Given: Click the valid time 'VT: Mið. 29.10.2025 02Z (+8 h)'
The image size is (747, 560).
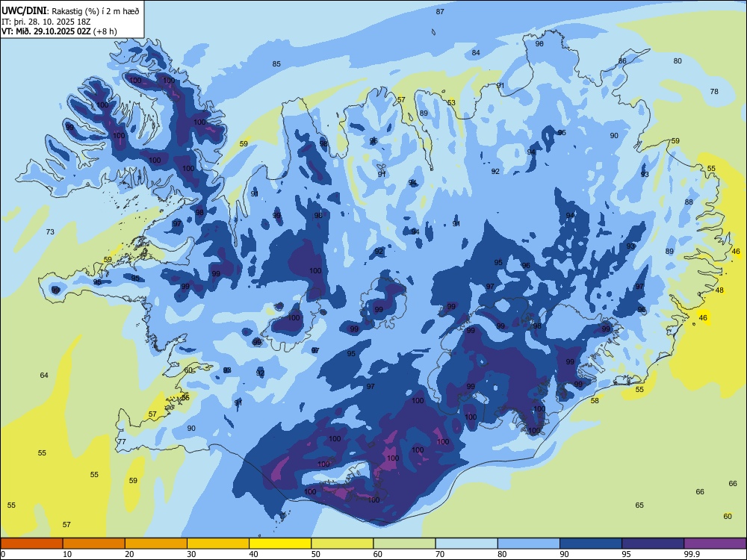Looking at the screenshot, I should [x=59, y=31].
